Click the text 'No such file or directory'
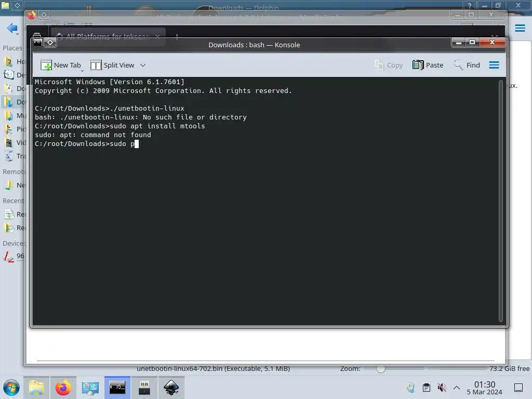The height and width of the screenshot is (399, 532). 195,117
